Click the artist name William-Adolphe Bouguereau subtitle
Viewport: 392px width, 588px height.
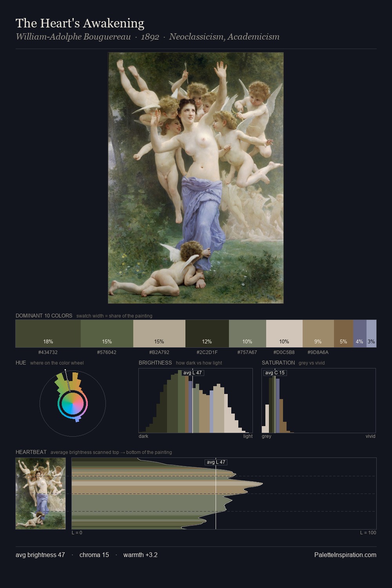coord(73,37)
